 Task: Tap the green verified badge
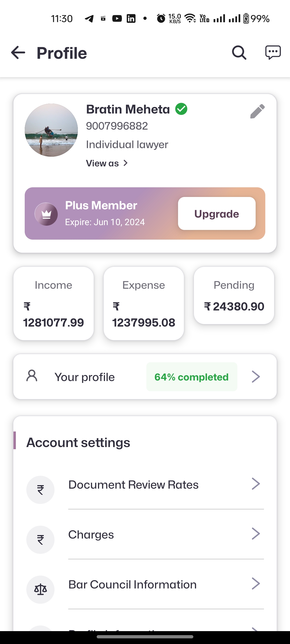pyautogui.click(x=181, y=109)
